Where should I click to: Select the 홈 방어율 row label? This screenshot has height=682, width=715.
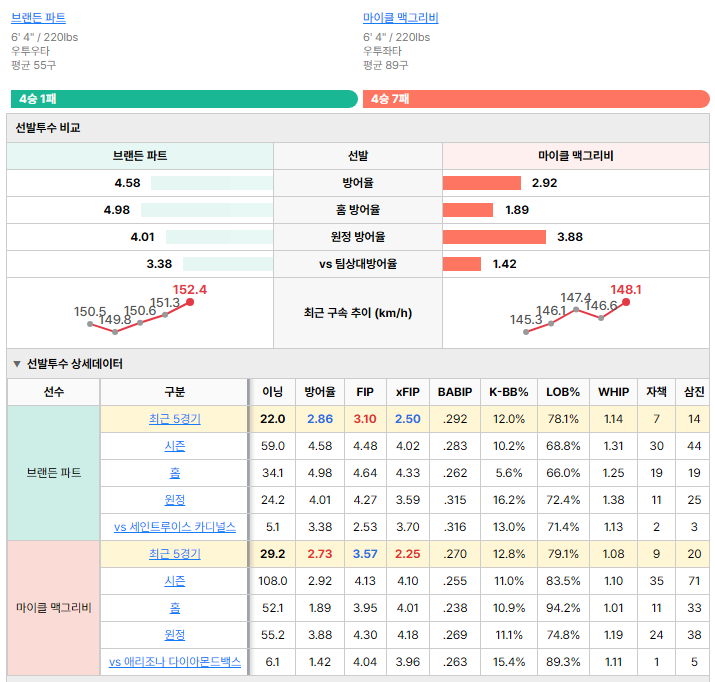tap(358, 210)
